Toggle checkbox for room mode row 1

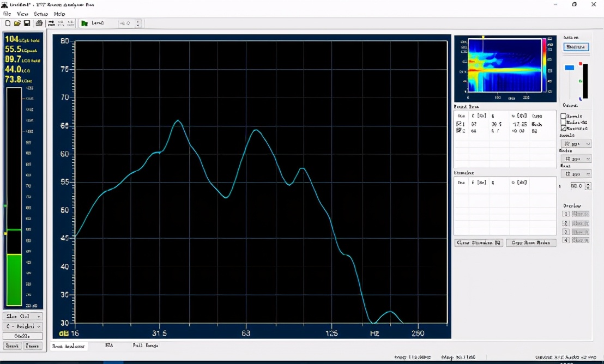tap(459, 124)
